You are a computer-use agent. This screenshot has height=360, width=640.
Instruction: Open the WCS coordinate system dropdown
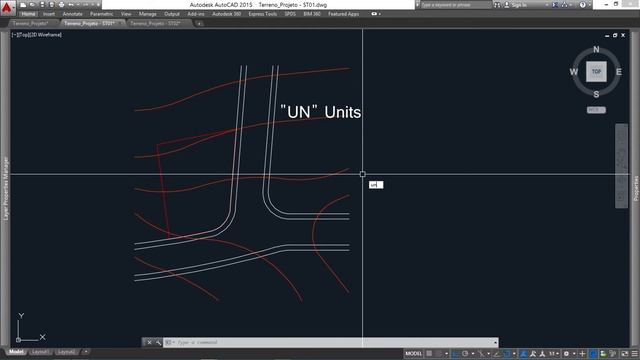coord(596,110)
